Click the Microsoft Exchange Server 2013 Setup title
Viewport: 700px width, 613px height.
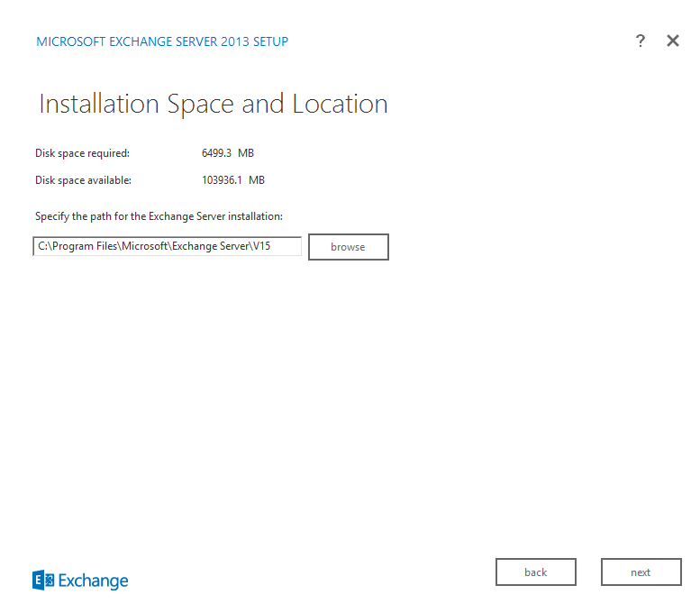click(x=162, y=41)
